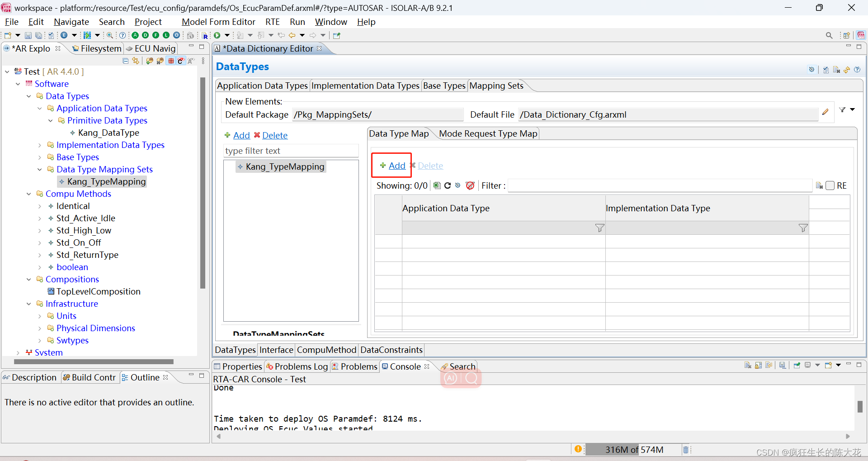
Task: Click the green Run play icon
Action: coord(217,35)
